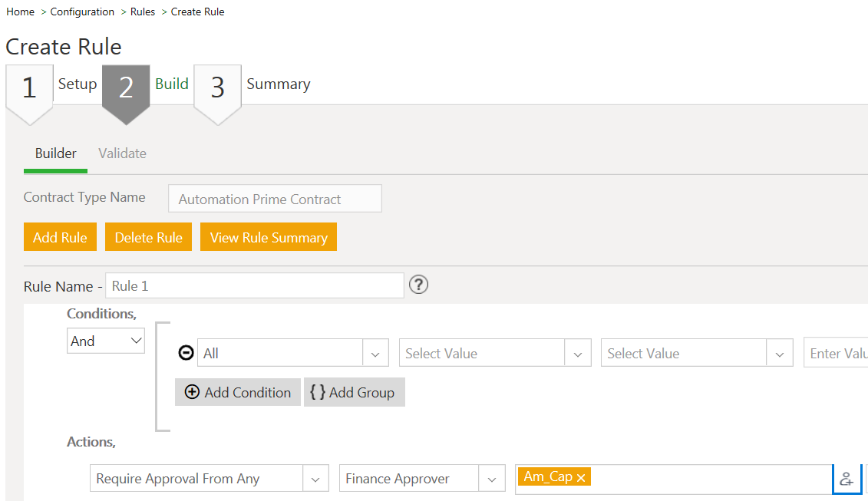Viewport: 868px width, 501px height.
Task: Remove condition with the minus circle icon
Action: coord(186,353)
